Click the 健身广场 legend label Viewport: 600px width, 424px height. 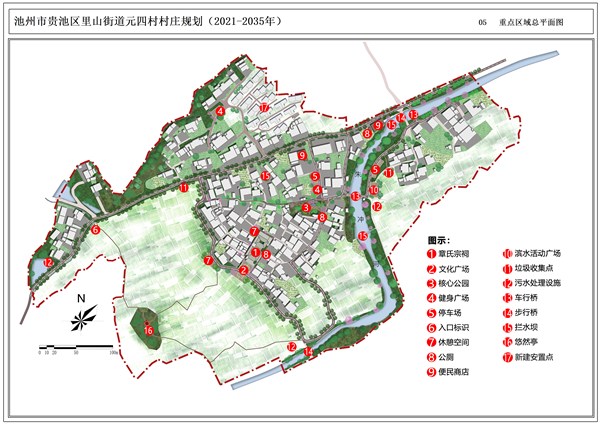click(x=453, y=298)
